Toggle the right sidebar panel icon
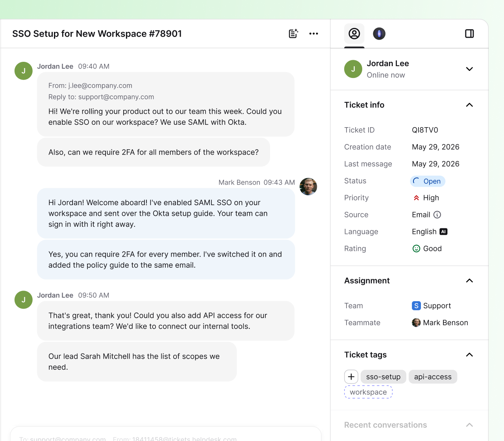Image resolution: width=504 pixels, height=441 pixels. pos(469,33)
